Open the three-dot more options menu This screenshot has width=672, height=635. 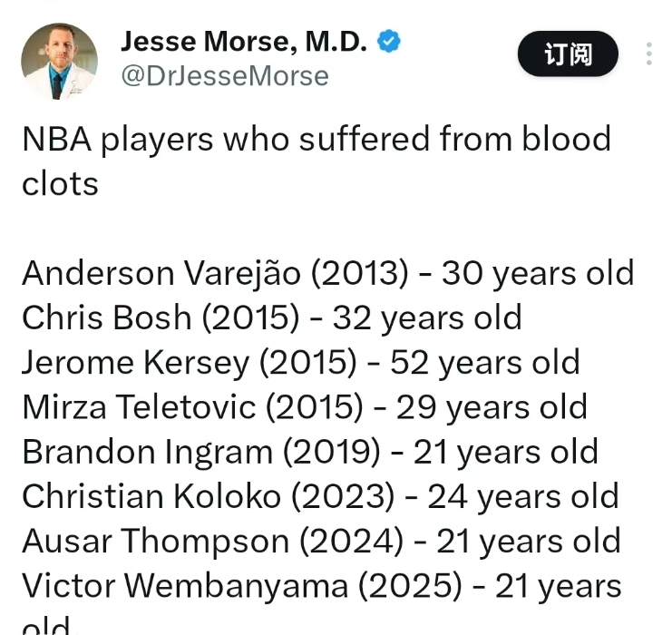coord(649,54)
